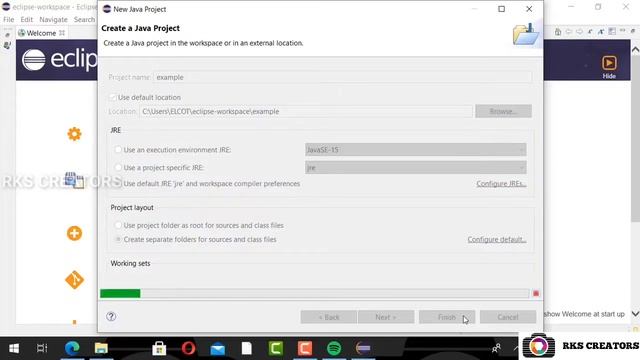Select Use default JRE 'jre' option label

[212, 184]
